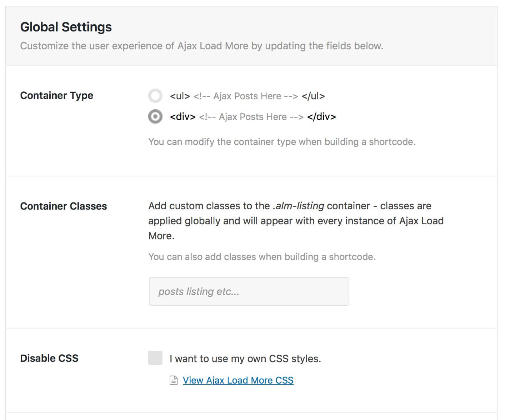Click the Container Classes label
The height and width of the screenshot is (420, 505).
pos(64,206)
